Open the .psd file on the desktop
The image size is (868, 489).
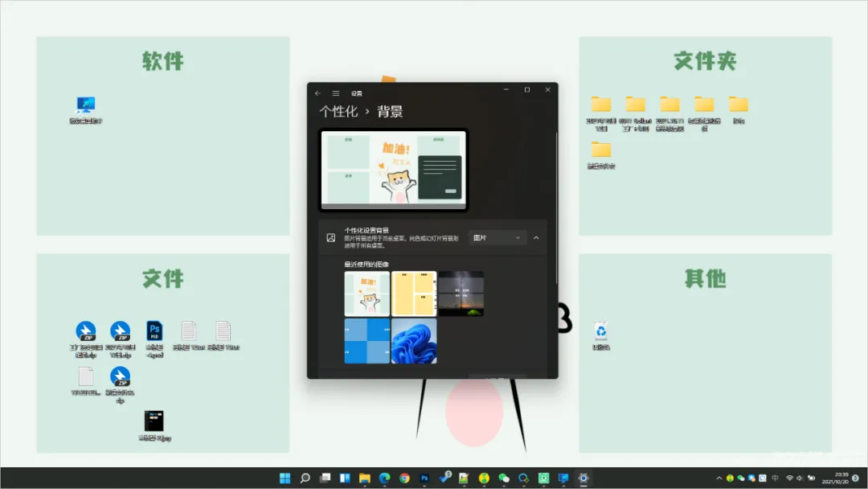[154, 330]
